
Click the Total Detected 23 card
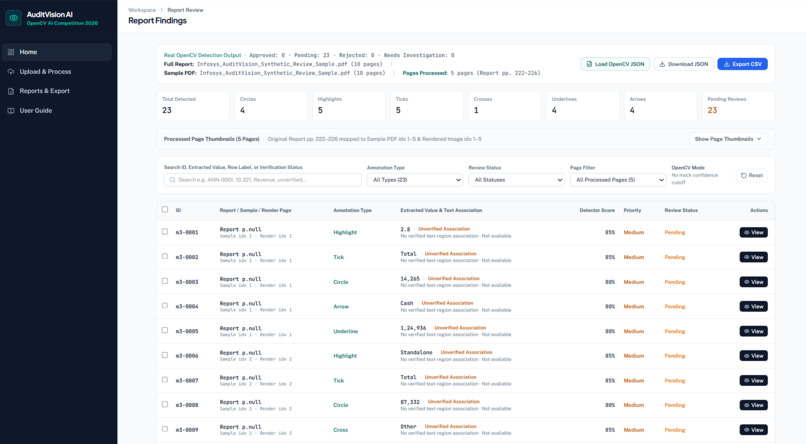coord(193,106)
